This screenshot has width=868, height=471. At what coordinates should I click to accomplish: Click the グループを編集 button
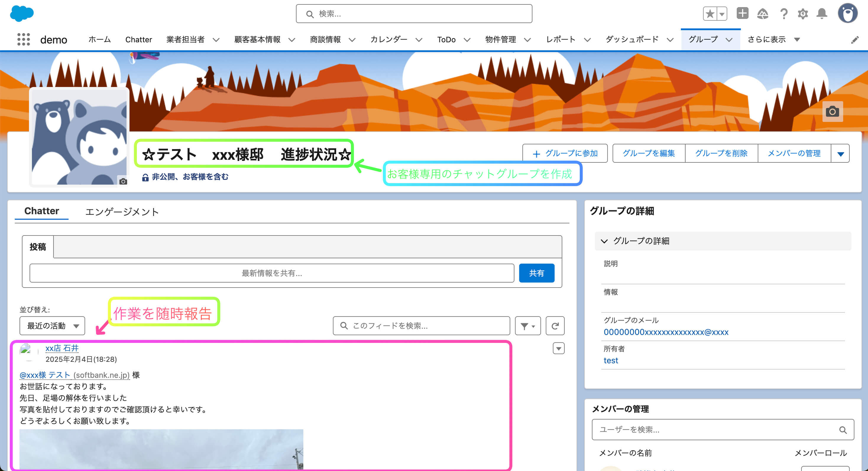pos(649,154)
